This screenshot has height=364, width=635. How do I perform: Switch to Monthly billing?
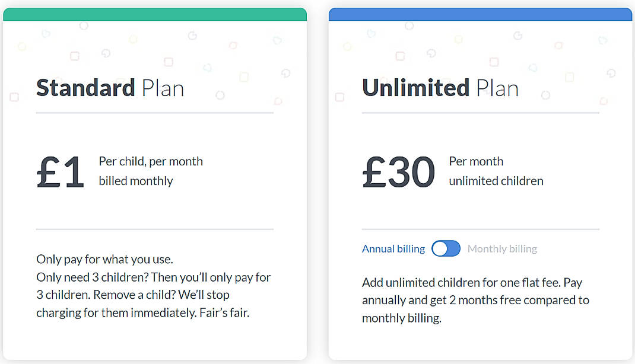(502, 248)
